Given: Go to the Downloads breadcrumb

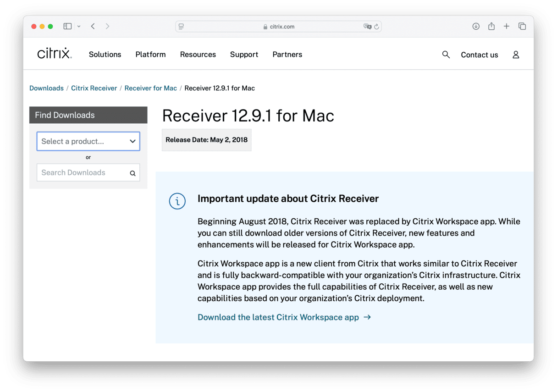Looking at the screenshot, I should click(46, 88).
